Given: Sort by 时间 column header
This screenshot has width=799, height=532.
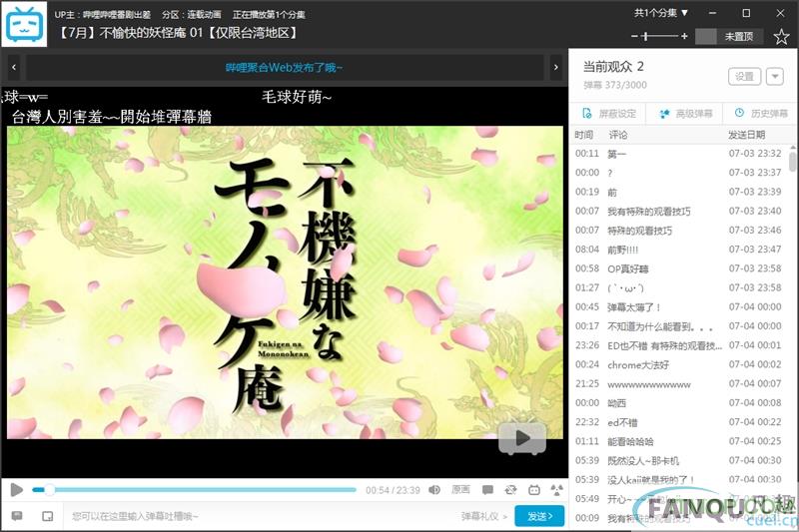Looking at the screenshot, I should [x=584, y=135].
